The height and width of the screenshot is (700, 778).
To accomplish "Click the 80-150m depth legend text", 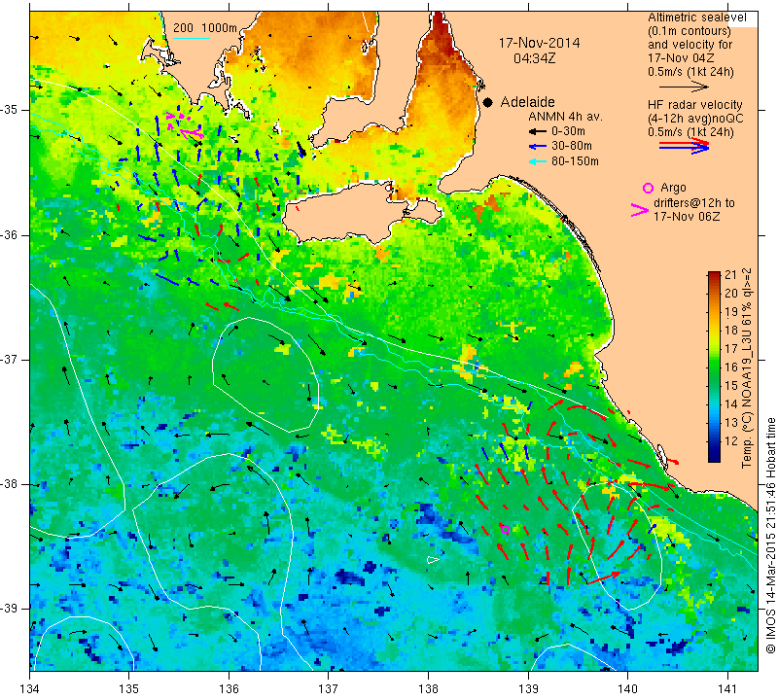I will click(575, 161).
